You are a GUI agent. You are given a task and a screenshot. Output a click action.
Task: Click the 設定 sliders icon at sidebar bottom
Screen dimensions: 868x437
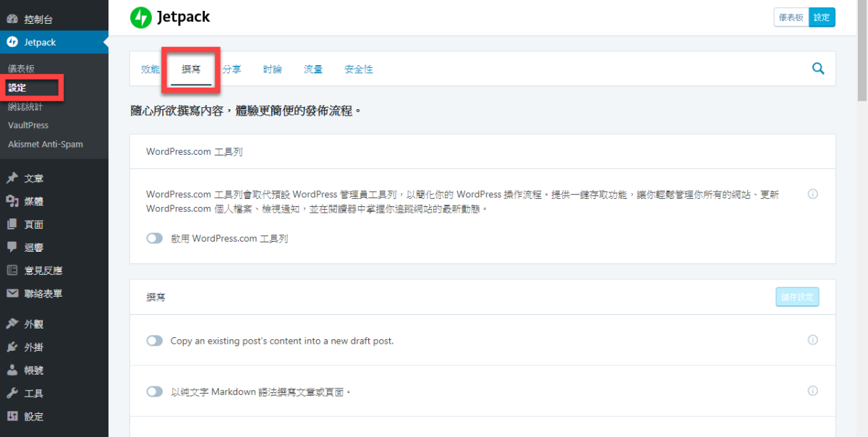pyautogui.click(x=12, y=417)
